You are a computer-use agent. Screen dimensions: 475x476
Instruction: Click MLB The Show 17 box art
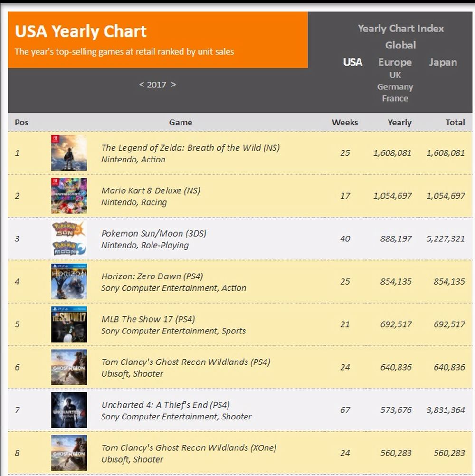(x=69, y=324)
